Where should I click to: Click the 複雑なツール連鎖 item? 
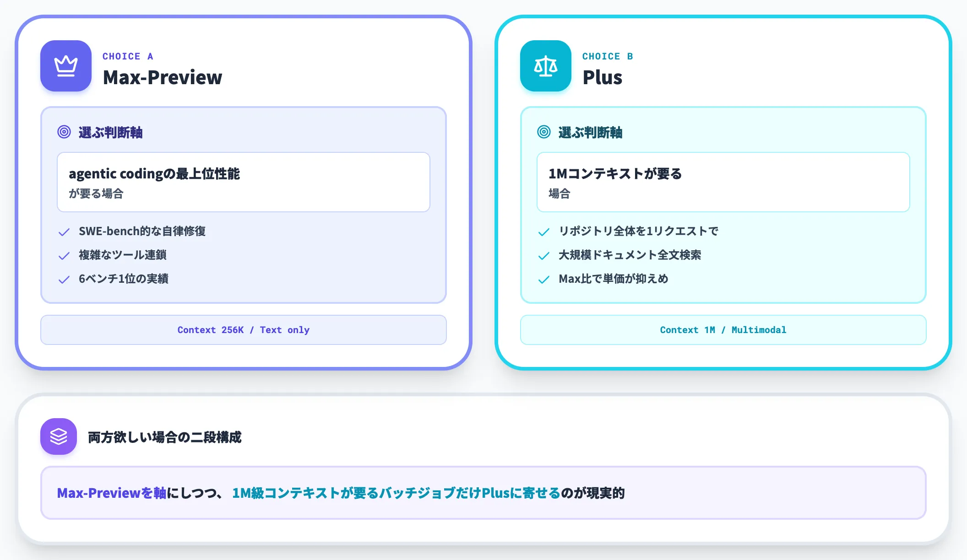click(123, 255)
